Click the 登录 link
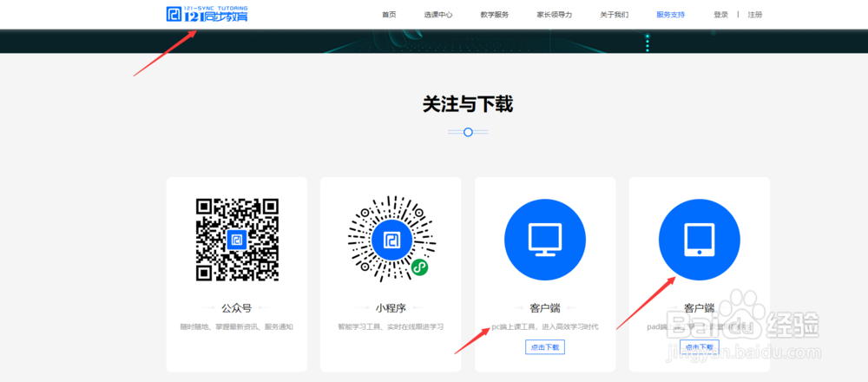This screenshot has height=382, width=868. point(720,15)
